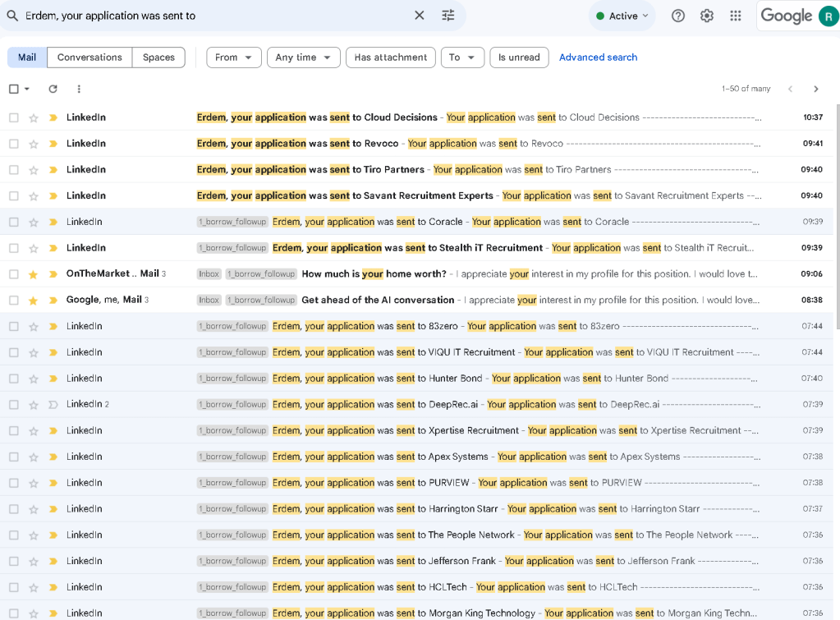Refresh the search results list
This screenshot has height=620, width=840.
[x=53, y=89]
